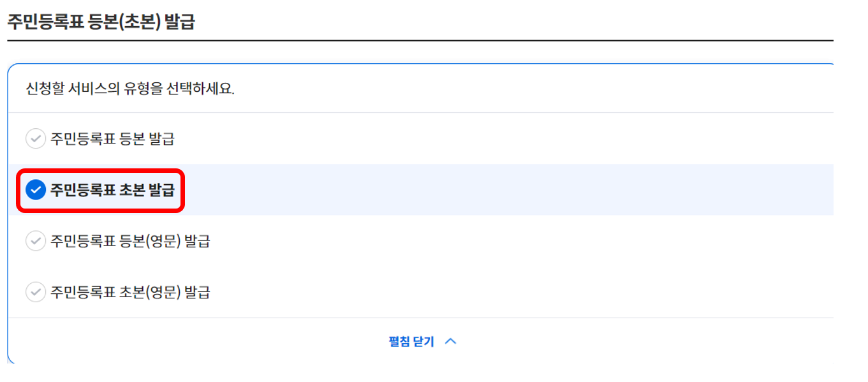
Task: Click empty footer area left of 펼침 닫기
Action: point(191,341)
